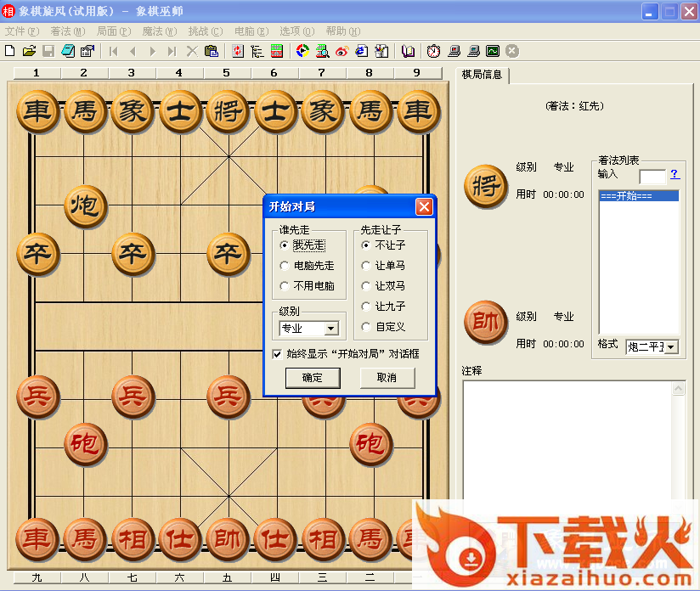
Task: Switch to the 棋局信息 tab
Action: pos(482,75)
